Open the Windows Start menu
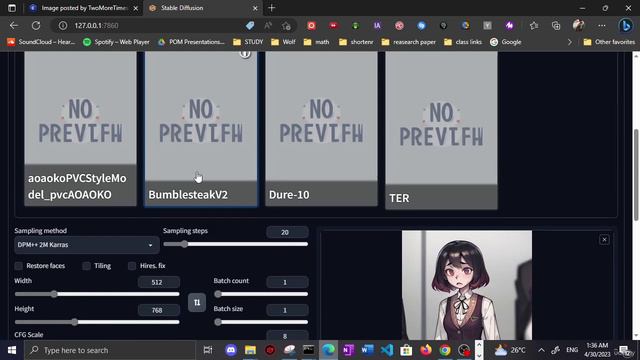 click(x=12, y=350)
